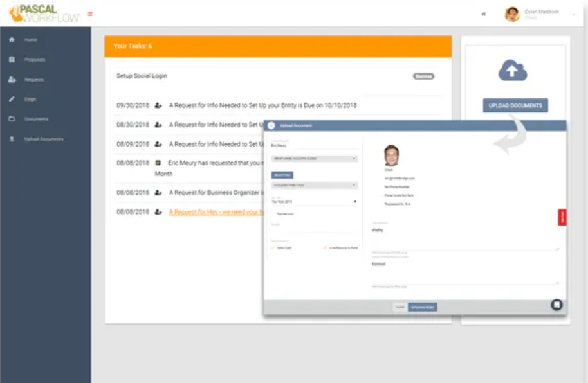Toggle the Notify Client checkbox
This screenshot has height=383, width=588.
273,247
